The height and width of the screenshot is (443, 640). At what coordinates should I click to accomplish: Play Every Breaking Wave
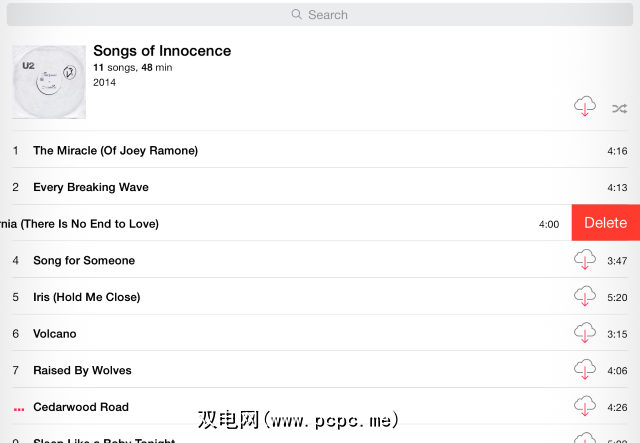point(91,187)
